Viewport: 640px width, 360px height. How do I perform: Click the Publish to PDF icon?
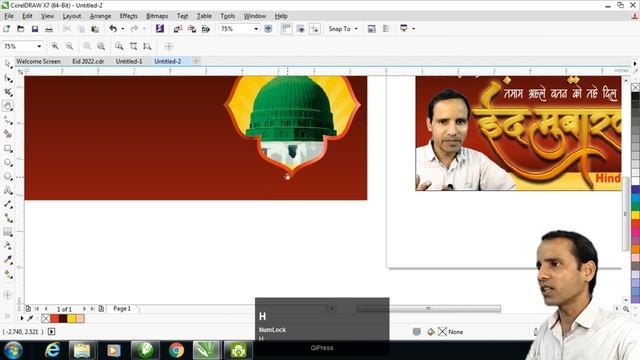click(206, 29)
